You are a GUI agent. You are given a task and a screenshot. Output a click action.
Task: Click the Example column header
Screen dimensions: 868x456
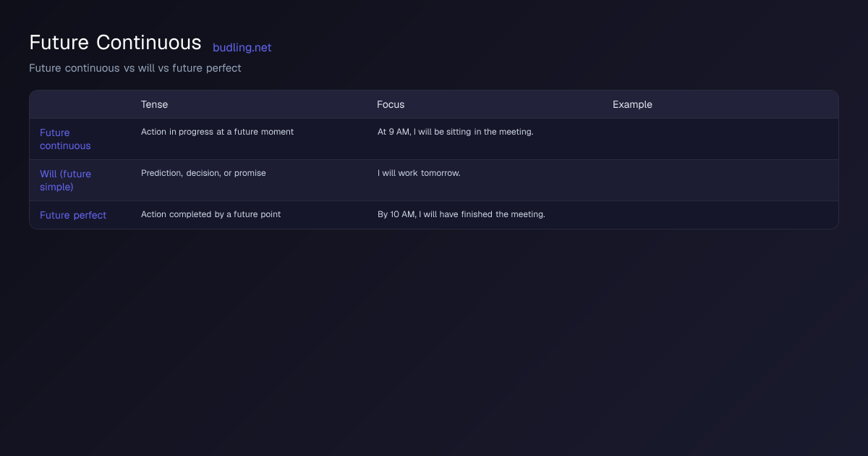tap(632, 104)
